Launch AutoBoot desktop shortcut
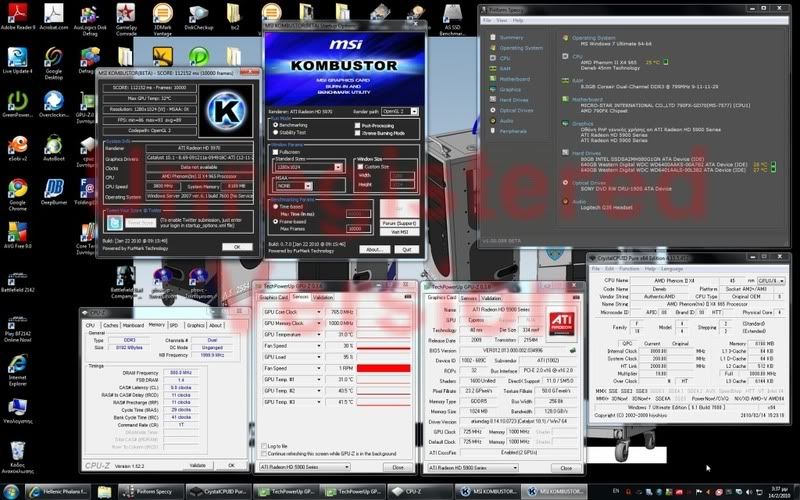 pyautogui.click(x=54, y=148)
